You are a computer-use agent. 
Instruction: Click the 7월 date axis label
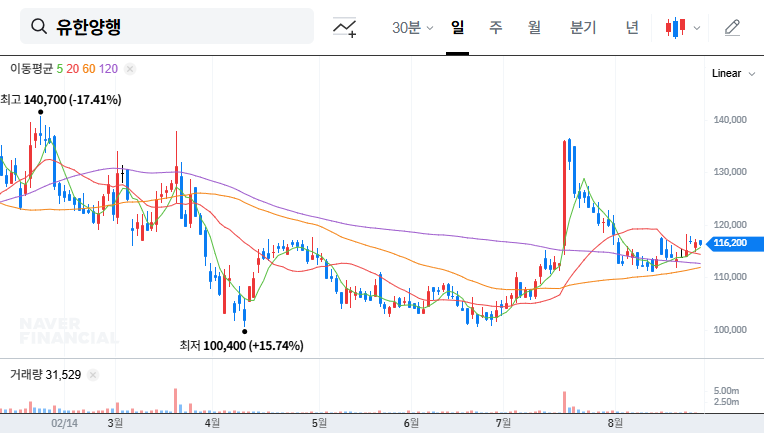click(503, 423)
